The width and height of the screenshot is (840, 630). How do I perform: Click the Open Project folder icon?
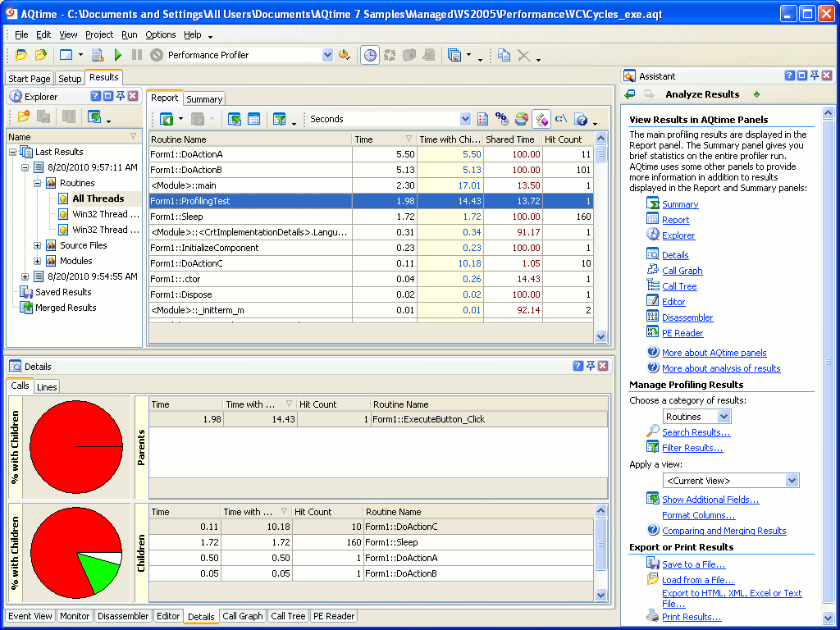click(21, 55)
